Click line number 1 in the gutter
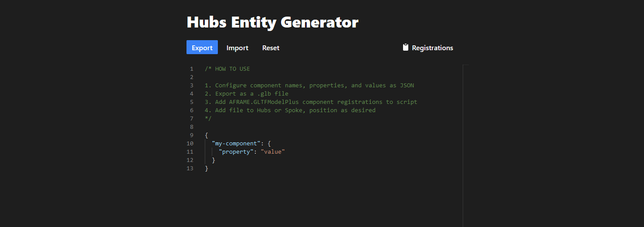Screen dimensions: 644x227 192,69
